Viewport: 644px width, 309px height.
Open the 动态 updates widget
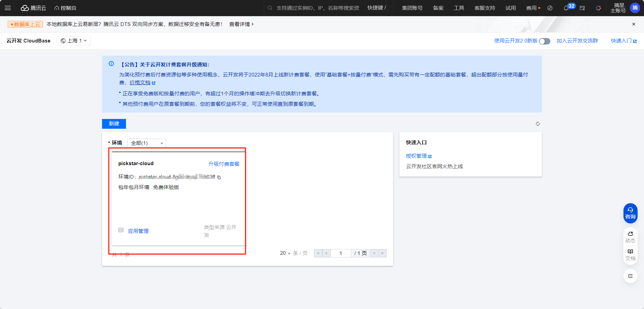tap(630, 237)
